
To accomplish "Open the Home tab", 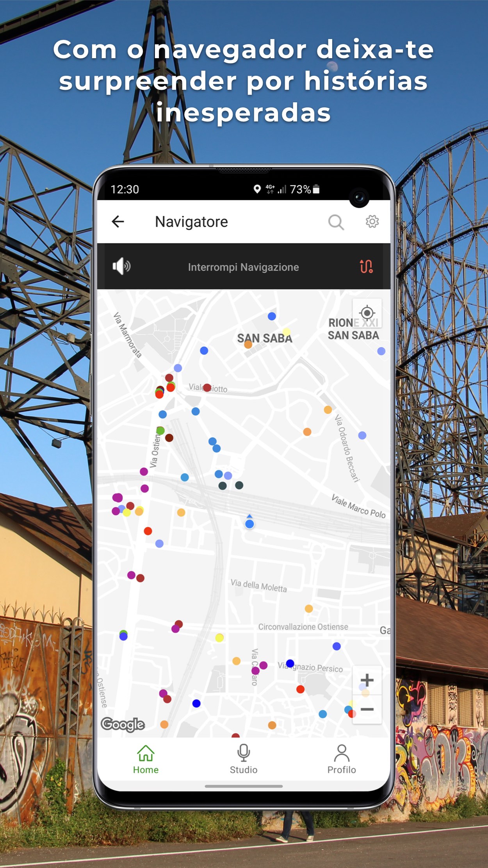I will pyautogui.click(x=146, y=759).
